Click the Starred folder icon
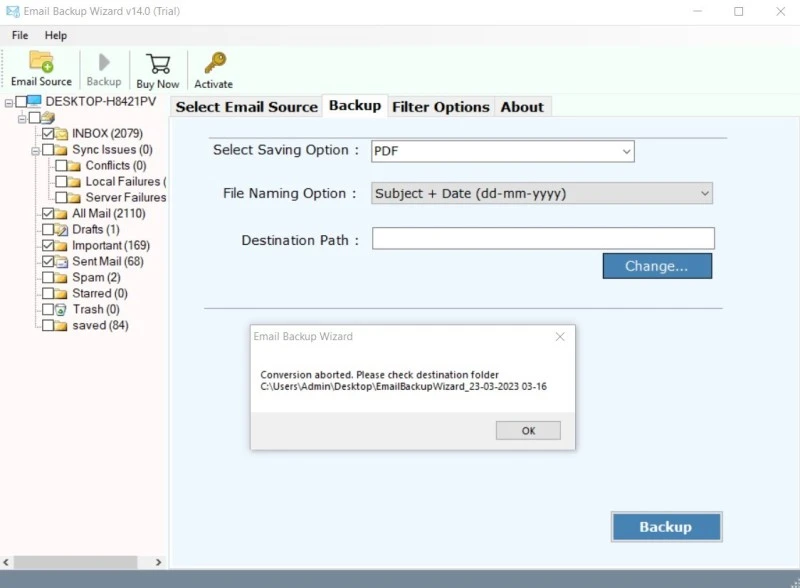 [61, 293]
